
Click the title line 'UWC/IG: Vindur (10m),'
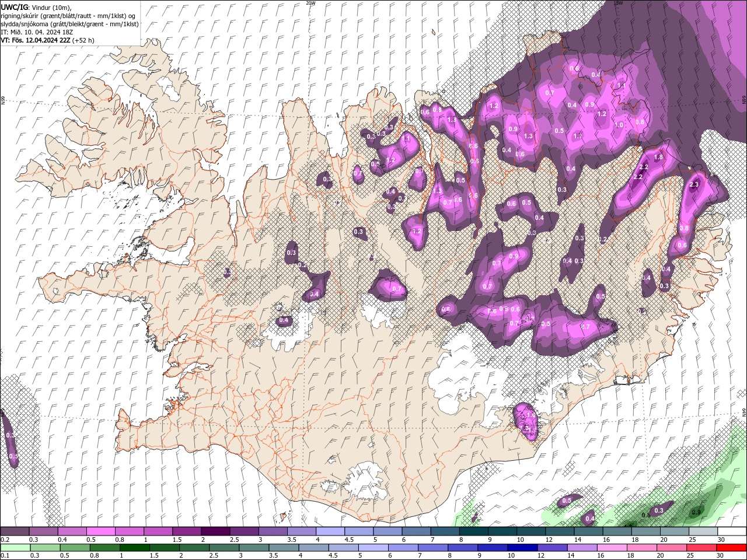coord(36,7)
